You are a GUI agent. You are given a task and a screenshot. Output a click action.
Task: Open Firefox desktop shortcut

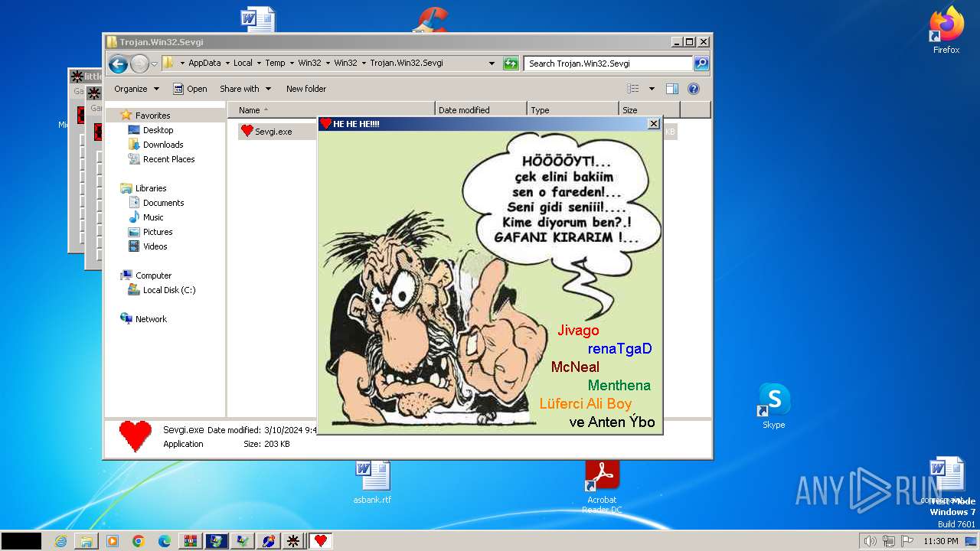[x=946, y=31]
